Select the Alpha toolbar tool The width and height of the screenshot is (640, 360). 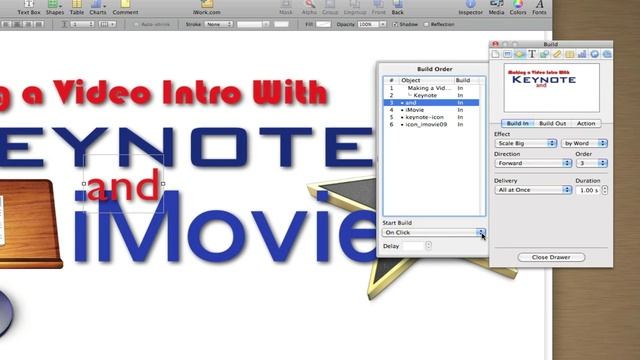coord(309,7)
